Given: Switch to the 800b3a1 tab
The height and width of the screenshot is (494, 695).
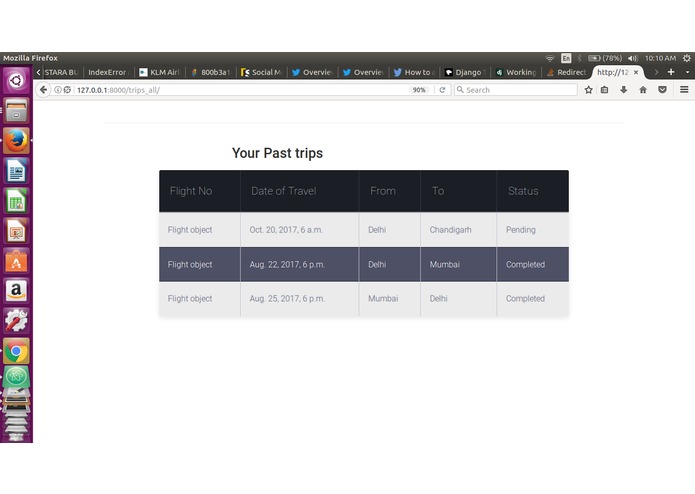Looking at the screenshot, I should 211,72.
